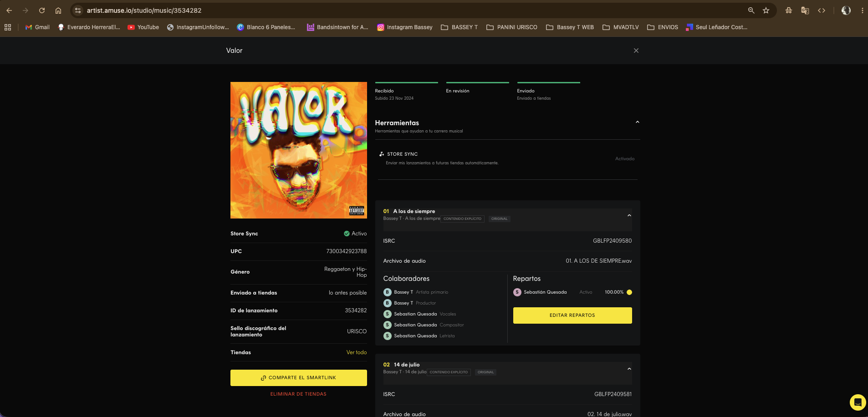Open the Chrome three-dot menu
Image resolution: width=868 pixels, height=417 pixels.
click(862, 10)
